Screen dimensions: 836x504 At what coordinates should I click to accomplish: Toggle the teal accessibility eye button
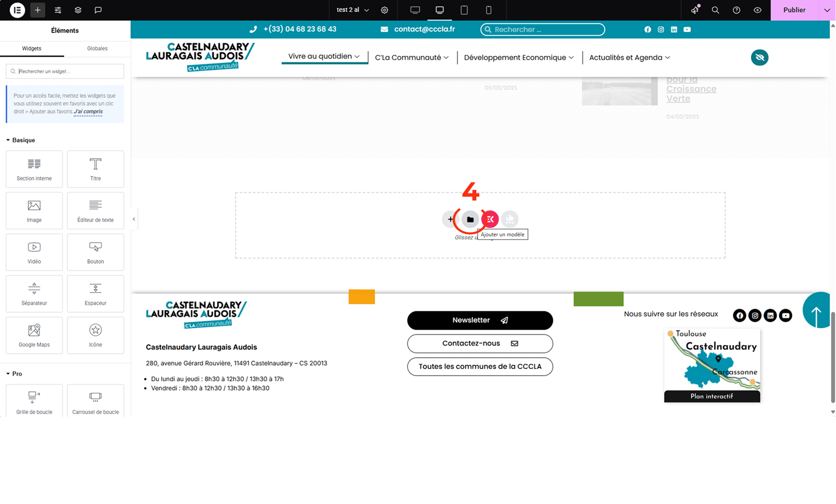point(760,58)
